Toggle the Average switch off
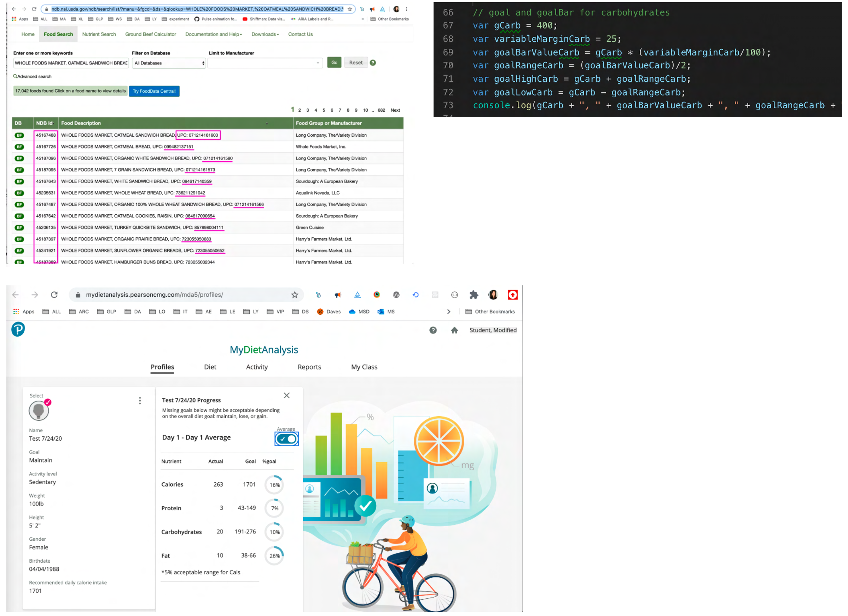The height and width of the screenshot is (616, 848). click(x=286, y=439)
